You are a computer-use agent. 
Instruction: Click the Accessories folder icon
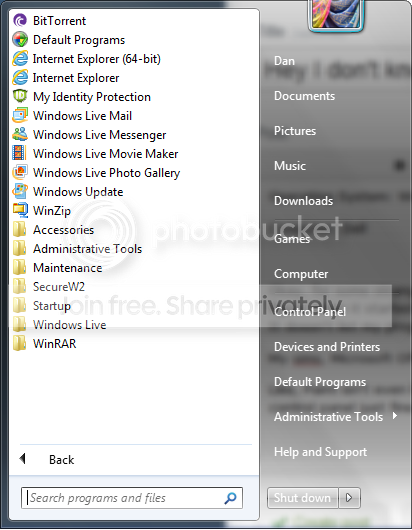tap(19, 229)
